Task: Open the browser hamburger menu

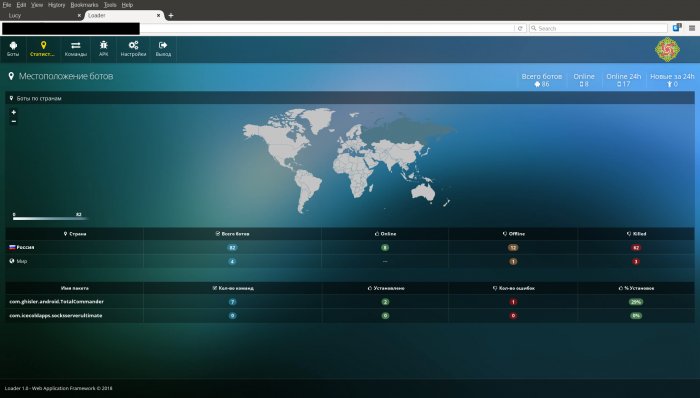Action: pos(692,28)
